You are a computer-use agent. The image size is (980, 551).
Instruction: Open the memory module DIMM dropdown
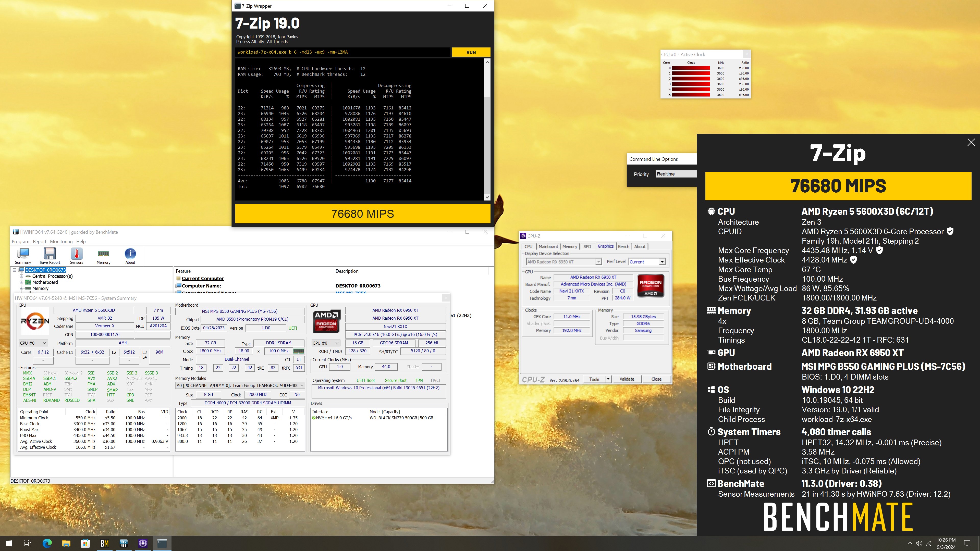[x=240, y=385]
